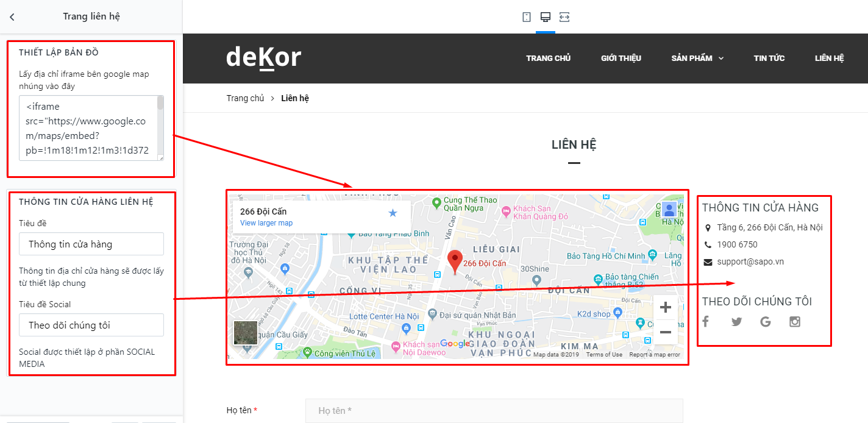
Task: Switch map to satellite thumbnail
Action: tap(246, 333)
